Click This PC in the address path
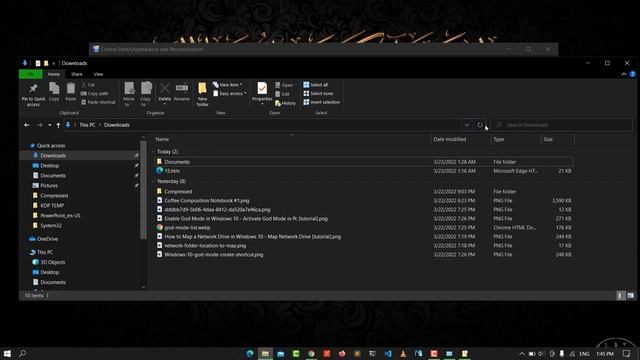 pyautogui.click(x=87, y=125)
